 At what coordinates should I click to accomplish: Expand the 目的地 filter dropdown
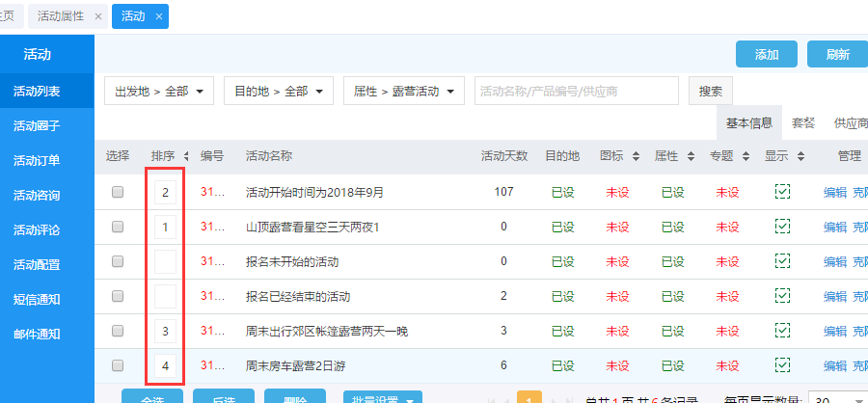point(278,92)
